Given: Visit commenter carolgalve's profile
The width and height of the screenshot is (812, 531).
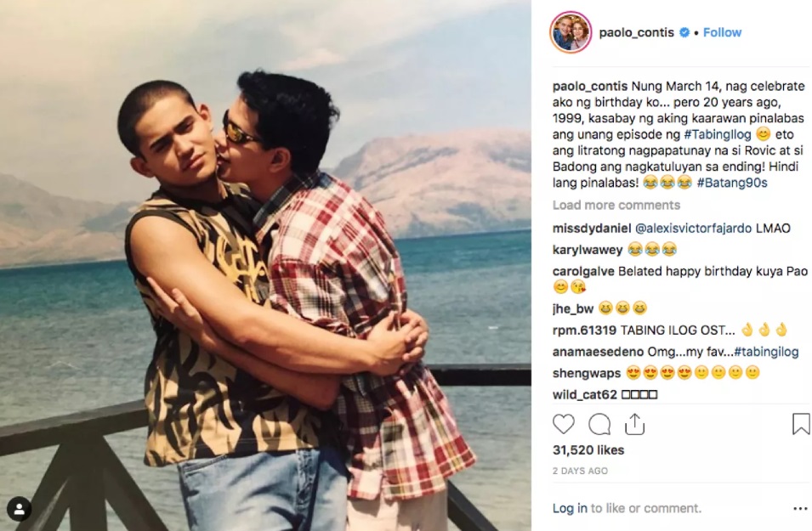Looking at the screenshot, I should (583, 271).
